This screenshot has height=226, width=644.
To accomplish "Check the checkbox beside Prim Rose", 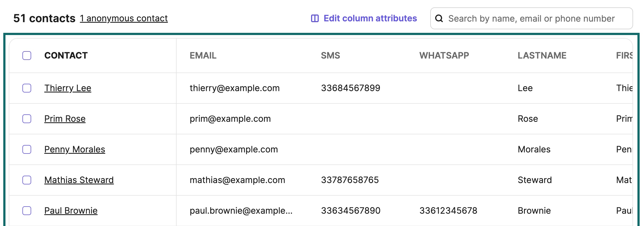I will 26,119.
